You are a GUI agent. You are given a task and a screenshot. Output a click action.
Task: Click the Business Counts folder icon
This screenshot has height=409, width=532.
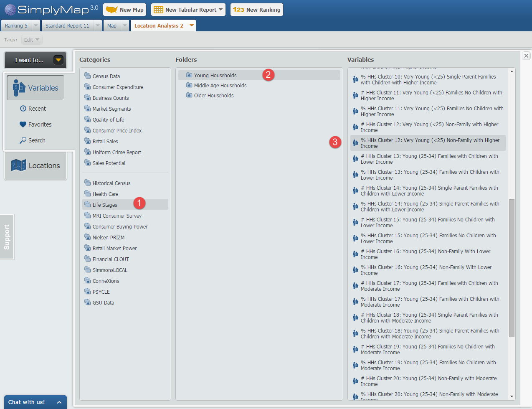click(x=87, y=97)
